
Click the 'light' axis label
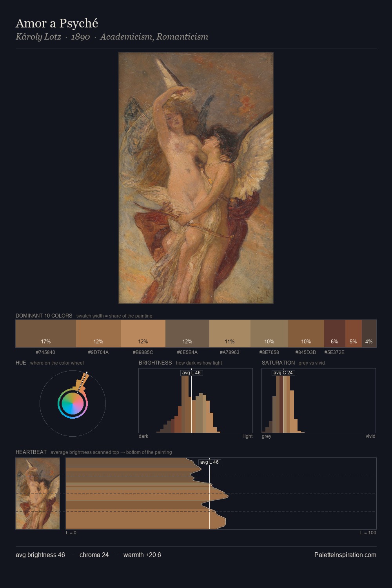tap(248, 436)
